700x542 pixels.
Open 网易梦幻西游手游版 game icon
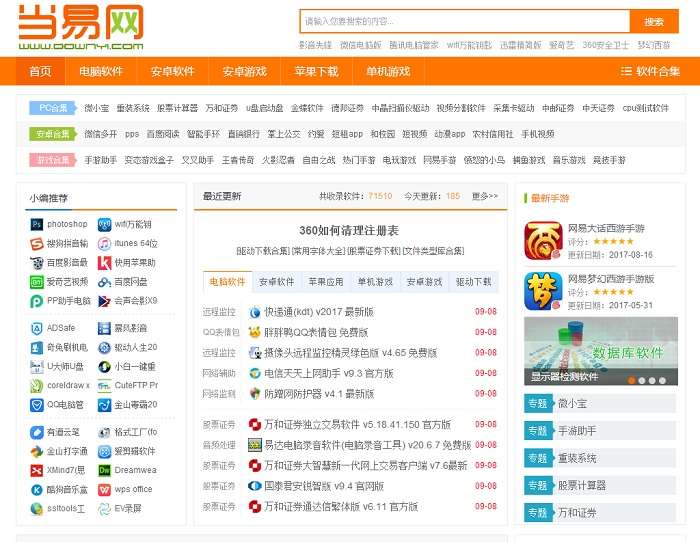point(543,292)
